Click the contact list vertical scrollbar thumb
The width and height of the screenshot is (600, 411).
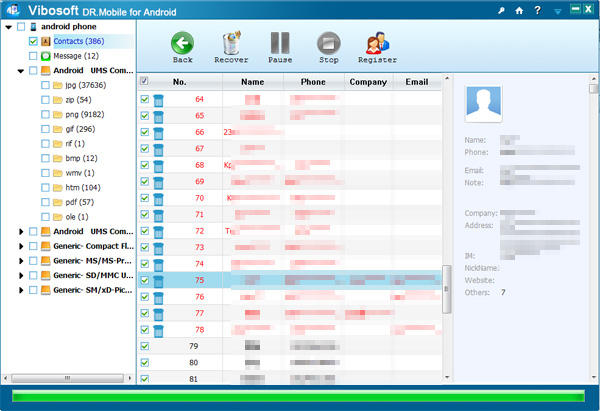point(446,289)
